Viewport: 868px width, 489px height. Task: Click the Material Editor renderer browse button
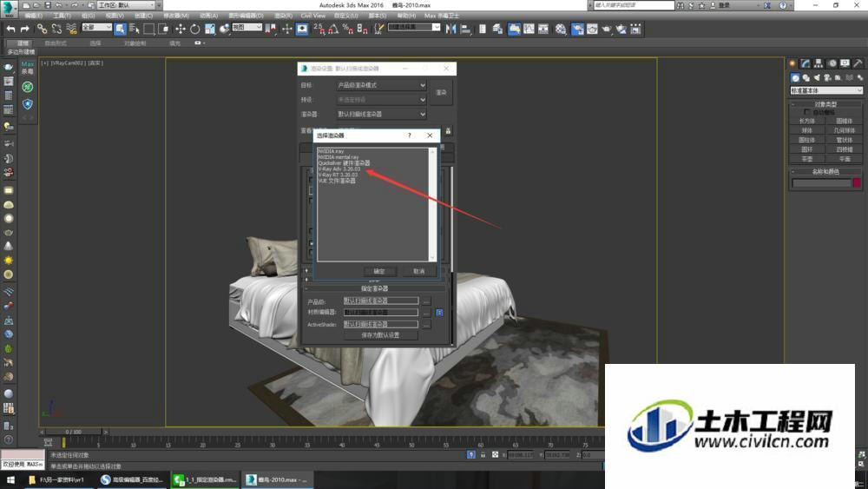(425, 313)
